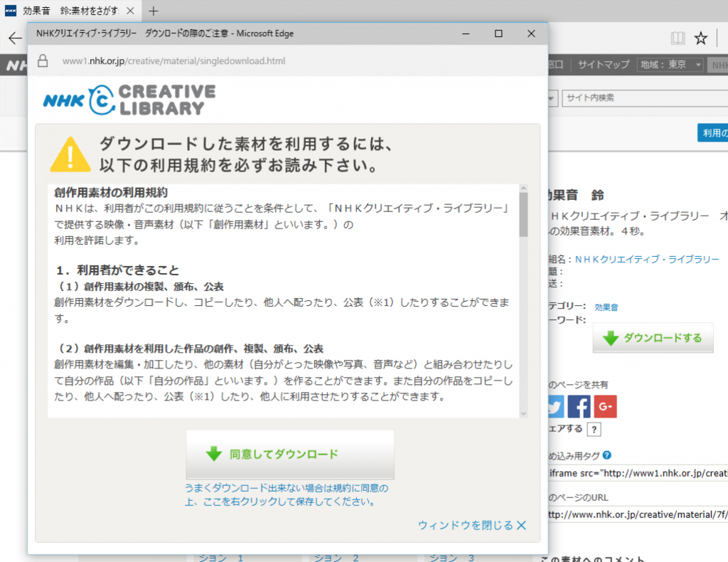Open 地域: 東京 region dropdown
728x562 pixels.
670,65
